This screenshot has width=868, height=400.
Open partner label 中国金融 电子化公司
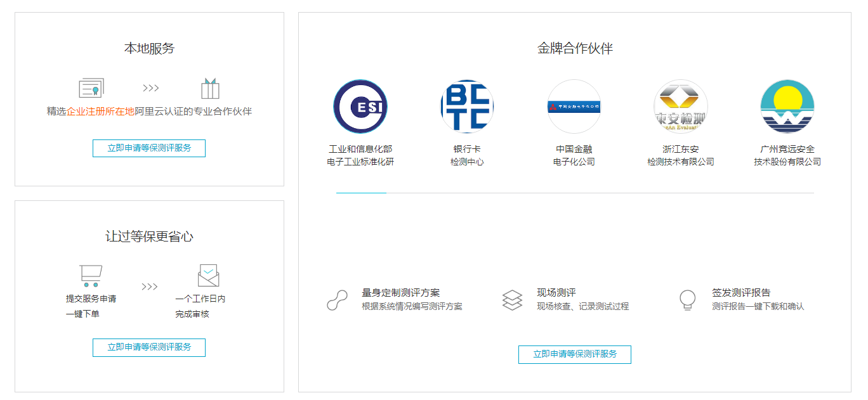[574, 155]
